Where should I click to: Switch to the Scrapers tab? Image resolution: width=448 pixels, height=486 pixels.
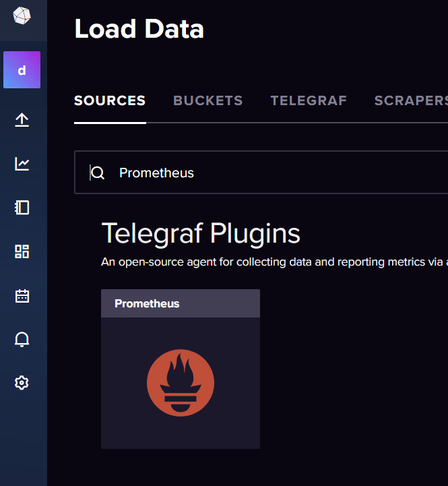tap(411, 100)
